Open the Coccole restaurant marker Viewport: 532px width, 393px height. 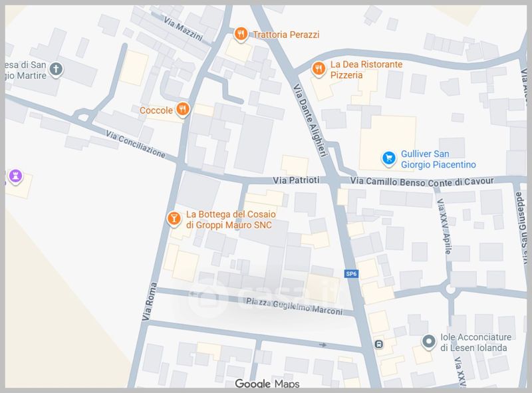click(x=182, y=109)
